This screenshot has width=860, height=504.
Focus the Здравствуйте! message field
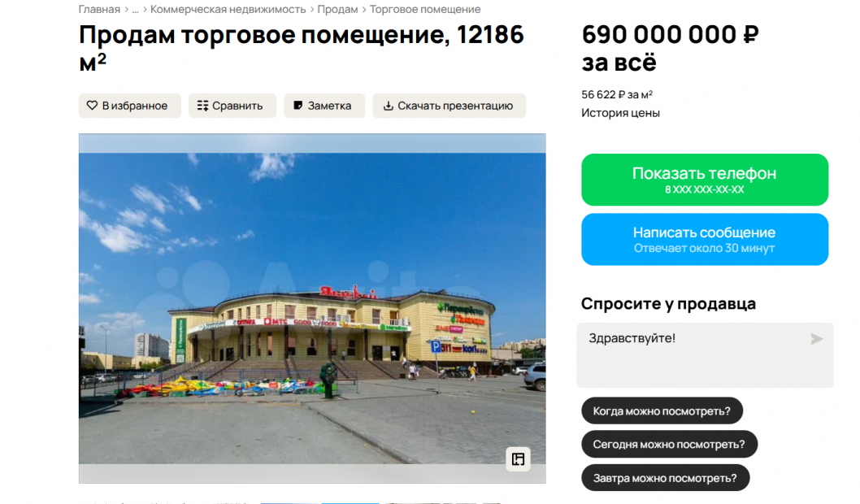705,355
